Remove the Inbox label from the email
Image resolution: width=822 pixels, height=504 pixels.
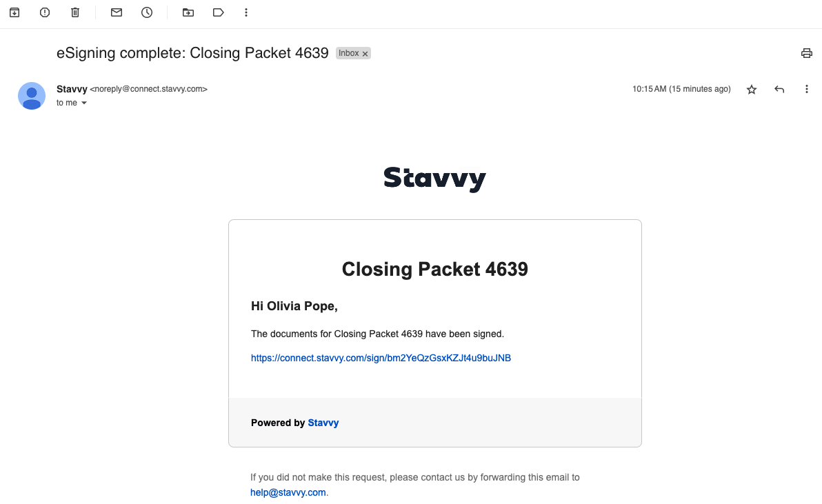click(x=365, y=54)
